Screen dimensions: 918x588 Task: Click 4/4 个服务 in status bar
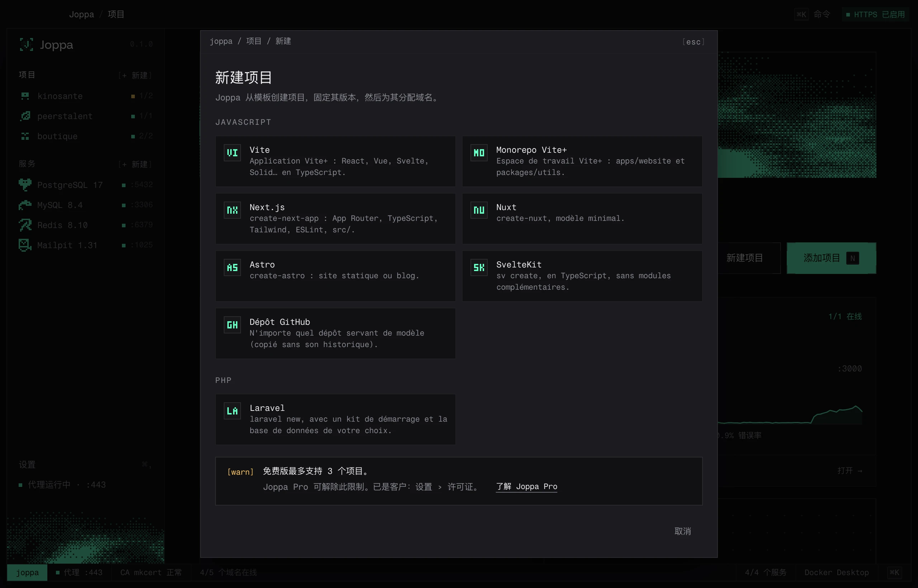(x=766, y=572)
